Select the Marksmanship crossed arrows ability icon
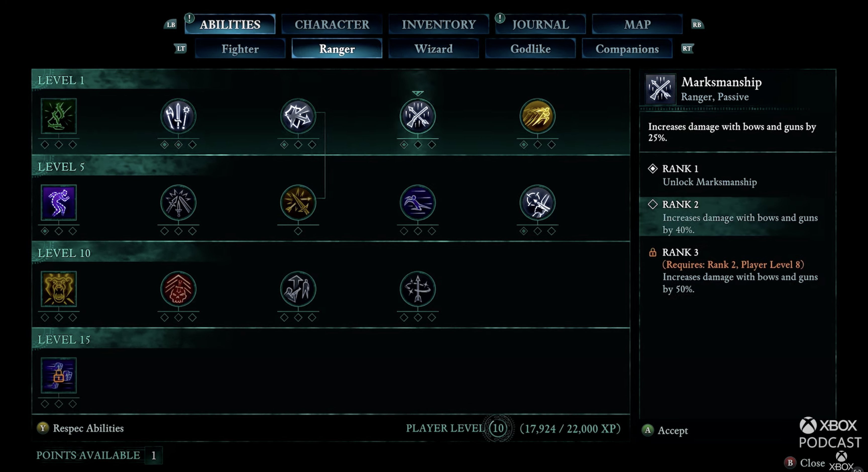 [x=417, y=116]
